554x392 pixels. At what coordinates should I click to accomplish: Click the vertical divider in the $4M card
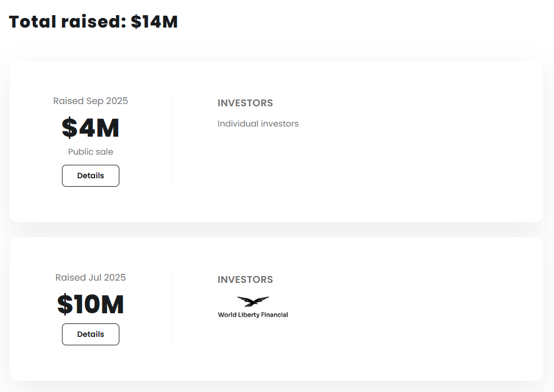point(172,141)
